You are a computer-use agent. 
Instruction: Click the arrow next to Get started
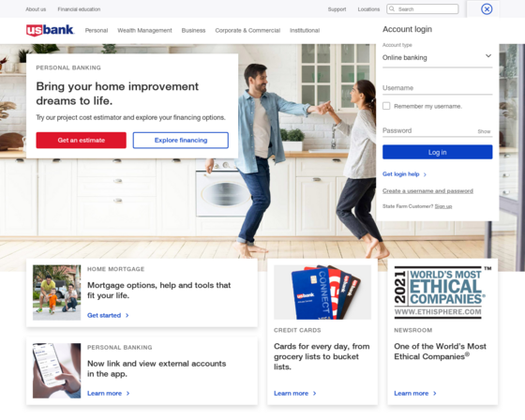tap(127, 316)
